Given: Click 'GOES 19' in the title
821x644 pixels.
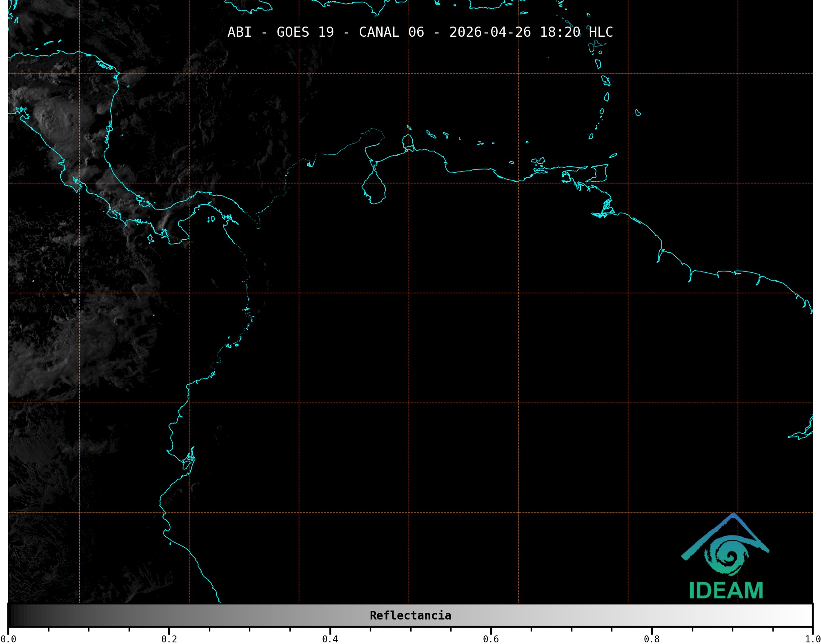Looking at the screenshot, I should [305, 32].
